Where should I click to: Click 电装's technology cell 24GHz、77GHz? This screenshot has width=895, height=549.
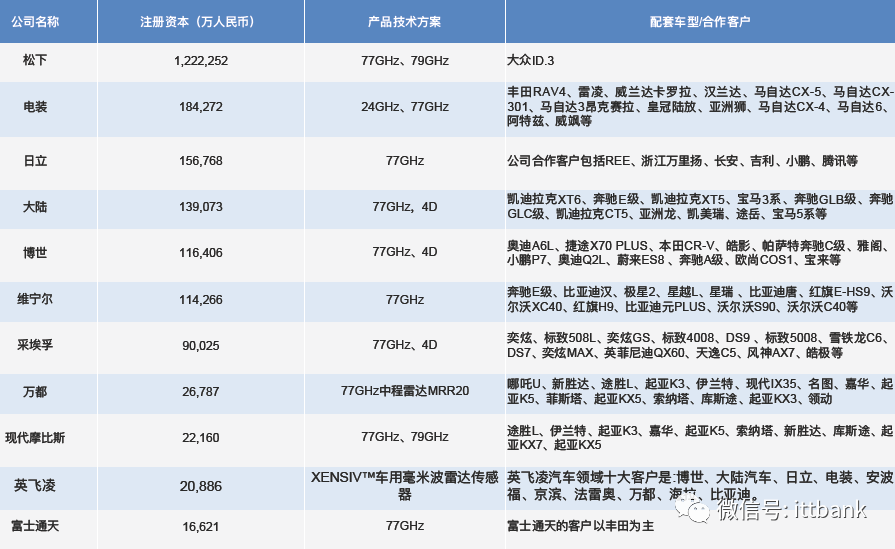405,107
